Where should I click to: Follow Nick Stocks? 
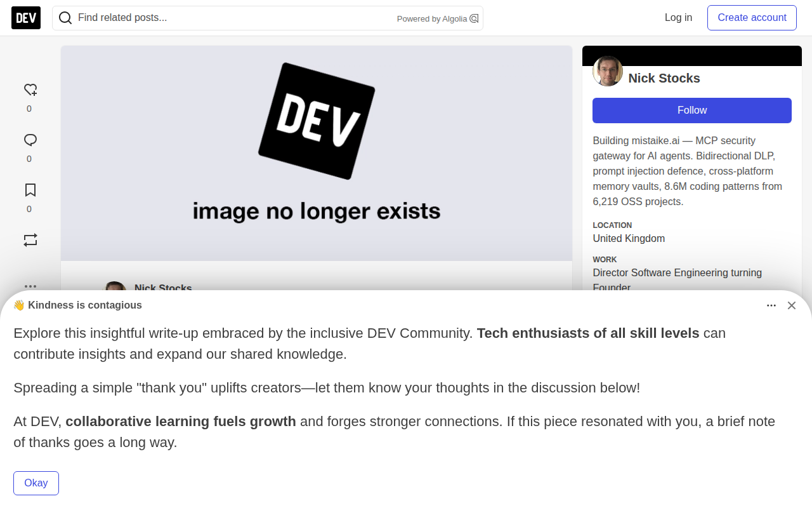pos(692,110)
